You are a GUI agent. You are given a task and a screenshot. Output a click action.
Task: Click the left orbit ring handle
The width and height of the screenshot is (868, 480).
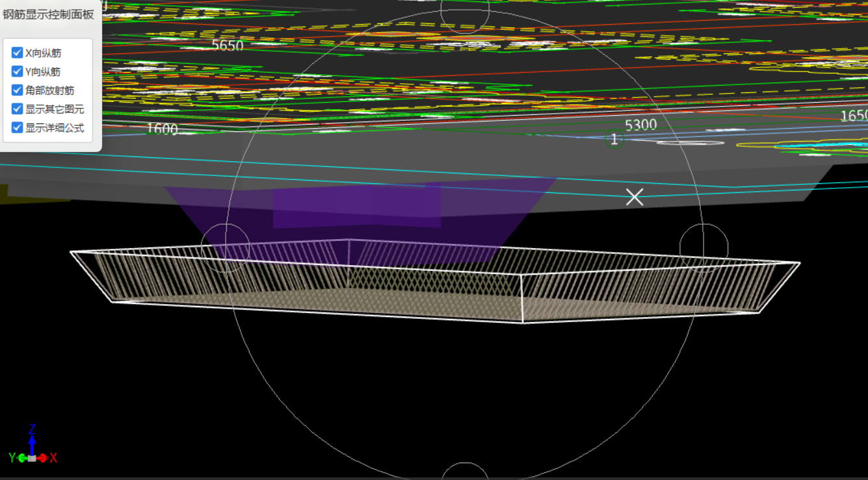225,247
